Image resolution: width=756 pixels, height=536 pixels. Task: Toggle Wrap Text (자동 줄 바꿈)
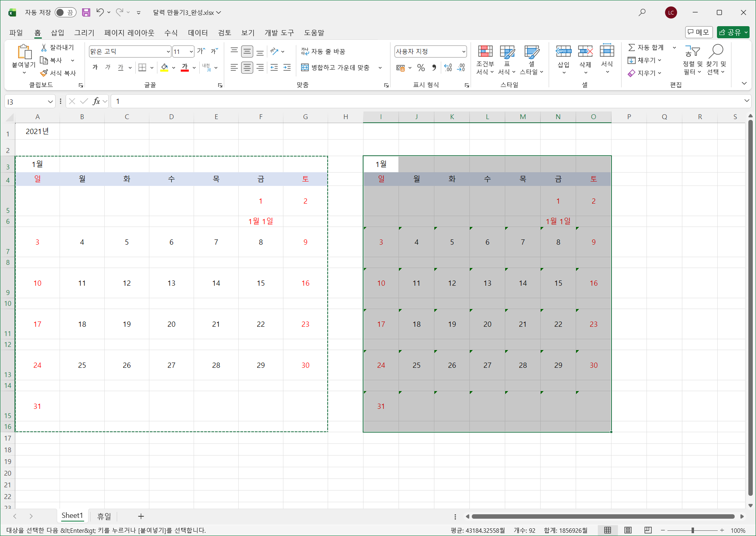point(323,52)
